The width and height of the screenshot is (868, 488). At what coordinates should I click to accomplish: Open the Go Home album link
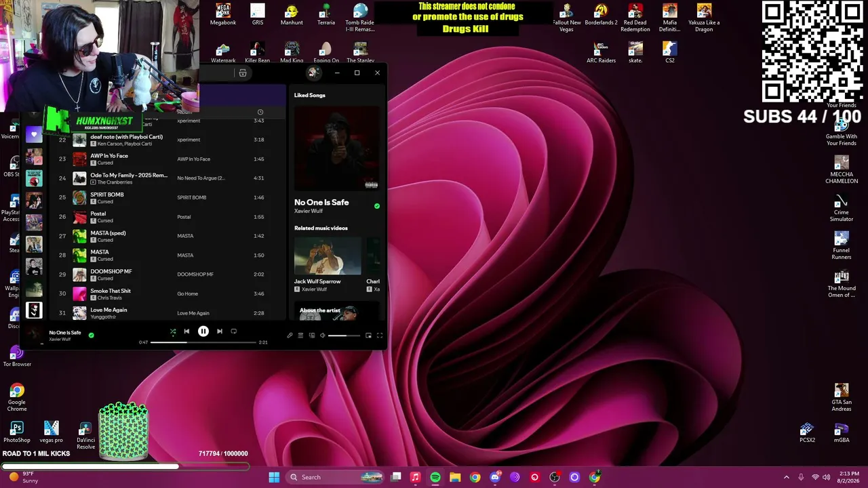pyautogui.click(x=188, y=293)
